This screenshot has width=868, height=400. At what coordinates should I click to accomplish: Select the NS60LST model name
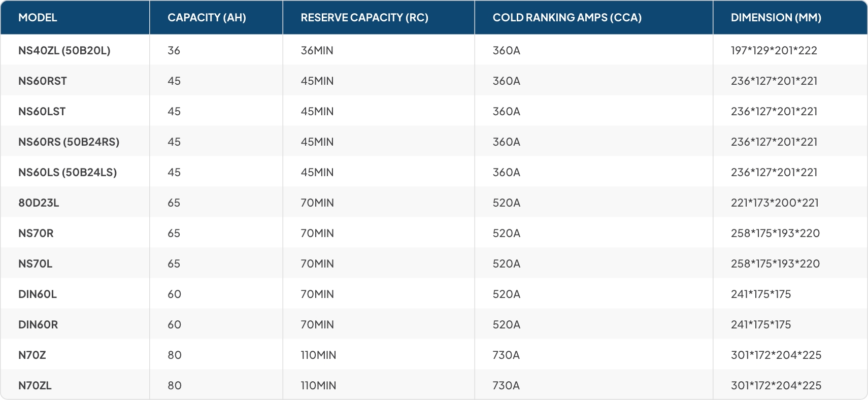pos(42,111)
